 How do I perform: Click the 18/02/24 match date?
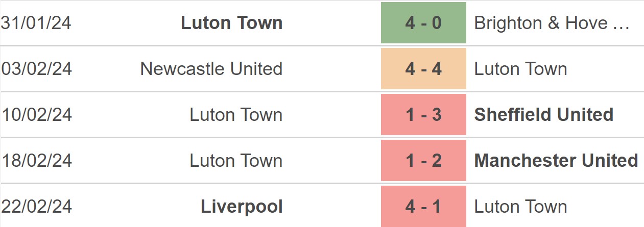click(36, 161)
